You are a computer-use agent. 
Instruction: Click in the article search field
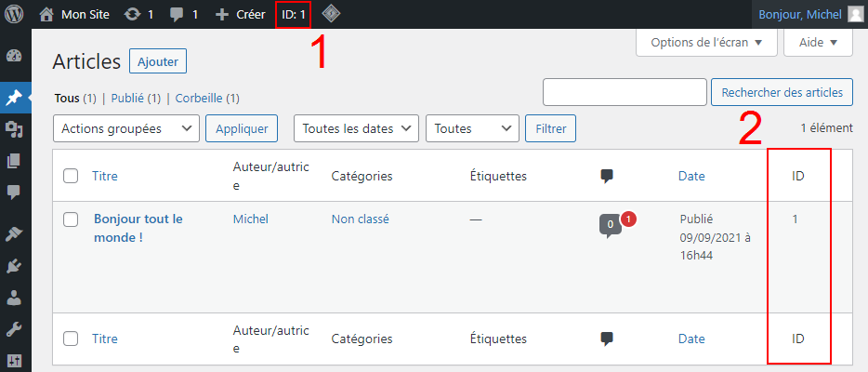point(625,92)
